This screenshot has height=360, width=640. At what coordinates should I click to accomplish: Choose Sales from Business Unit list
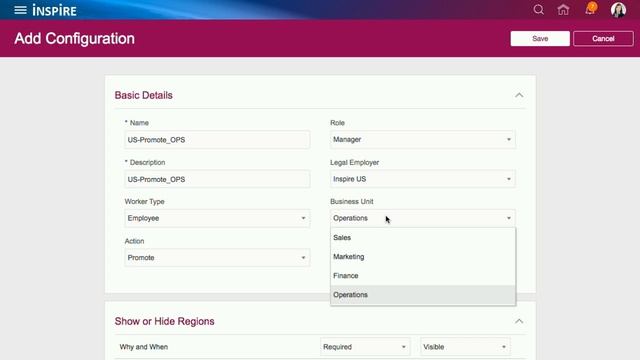coord(423,238)
